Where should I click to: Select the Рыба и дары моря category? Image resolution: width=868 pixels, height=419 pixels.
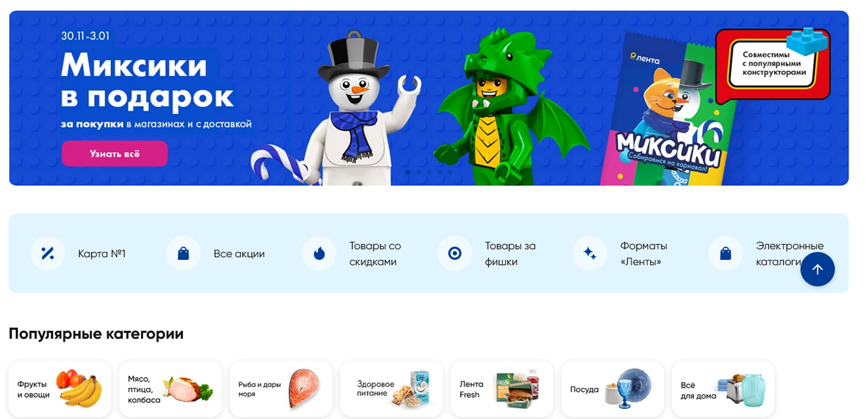click(281, 389)
